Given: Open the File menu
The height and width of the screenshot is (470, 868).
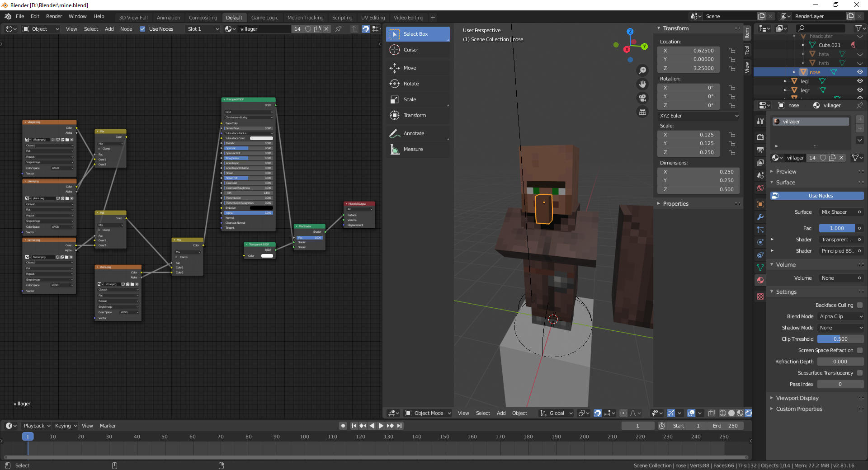Looking at the screenshot, I should pyautogui.click(x=20, y=16).
